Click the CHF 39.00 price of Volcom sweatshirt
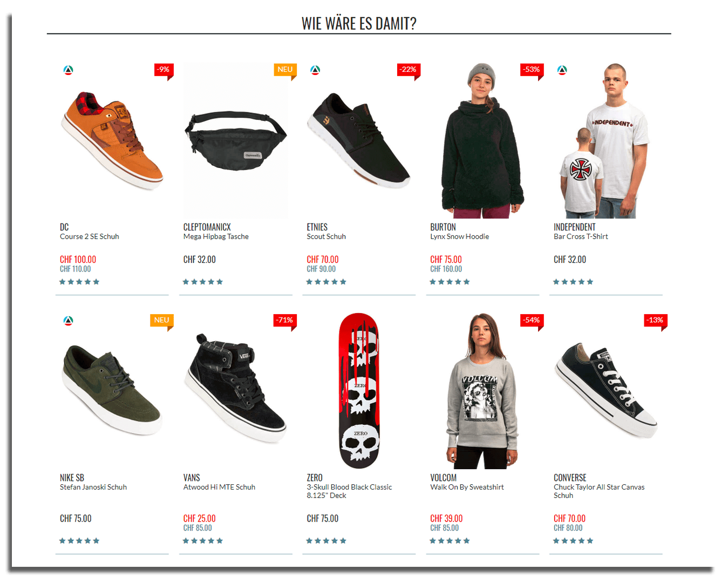 [446, 518]
